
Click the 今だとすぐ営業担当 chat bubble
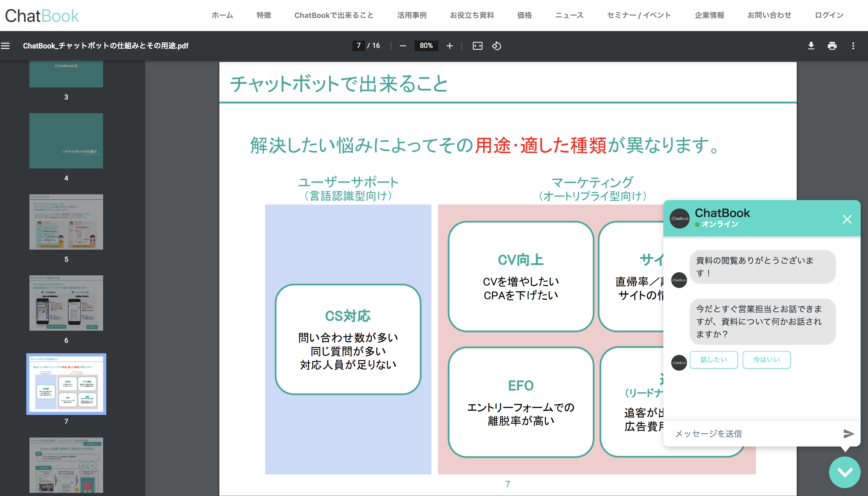(763, 321)
